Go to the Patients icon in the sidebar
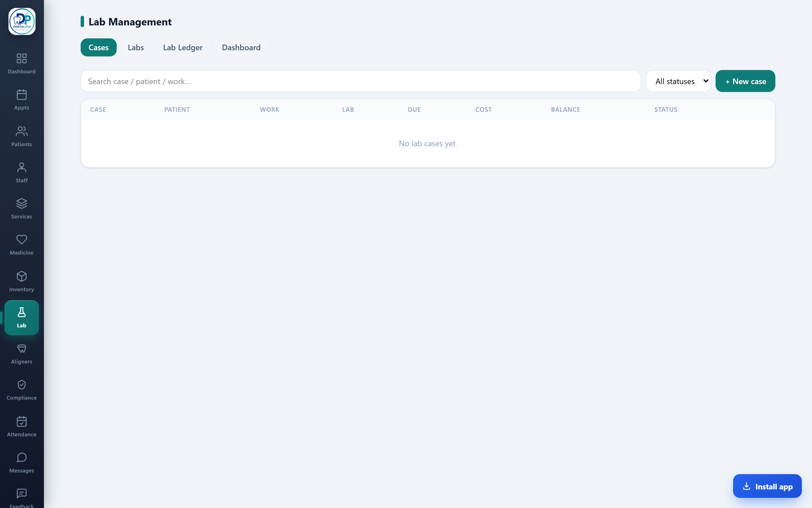 pos(21,131)
